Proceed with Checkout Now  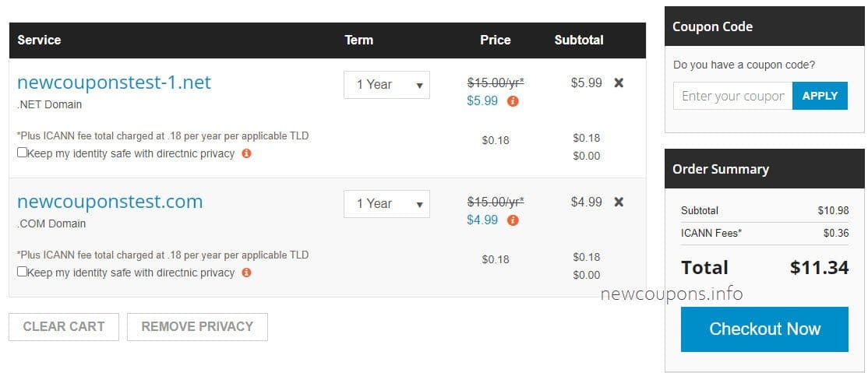coord(764,329)
